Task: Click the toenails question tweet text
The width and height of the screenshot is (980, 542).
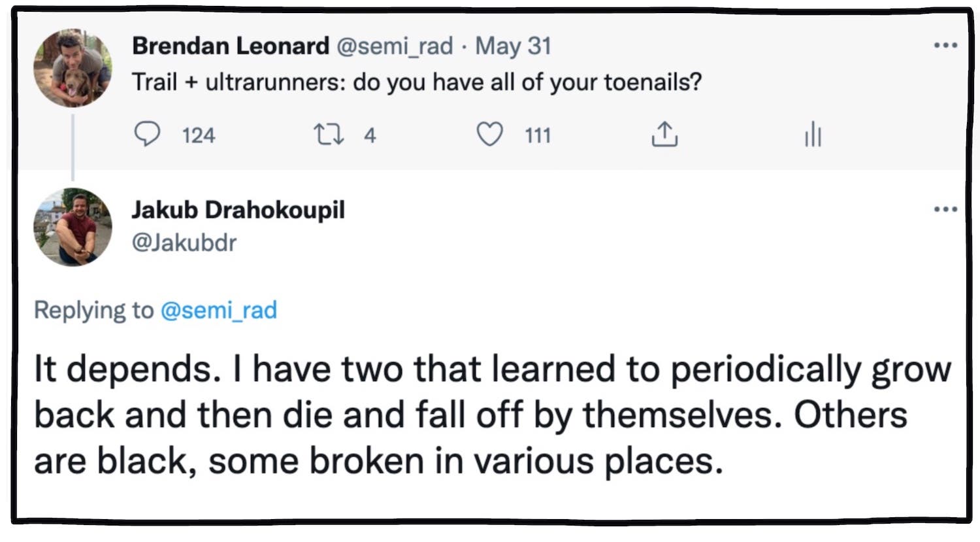Action: [417, 82]
